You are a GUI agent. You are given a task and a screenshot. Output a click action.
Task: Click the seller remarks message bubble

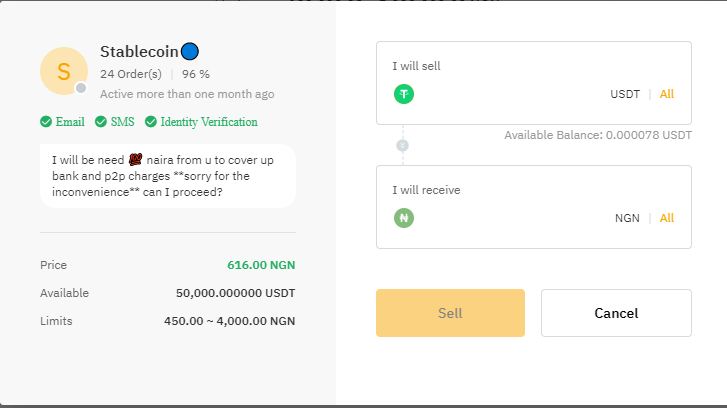click(167, 175)
